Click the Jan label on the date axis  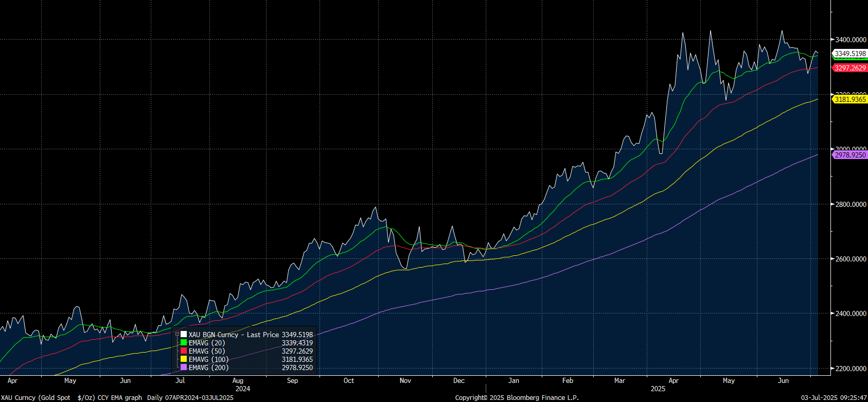pyautogui.click(x=513, y=381)
